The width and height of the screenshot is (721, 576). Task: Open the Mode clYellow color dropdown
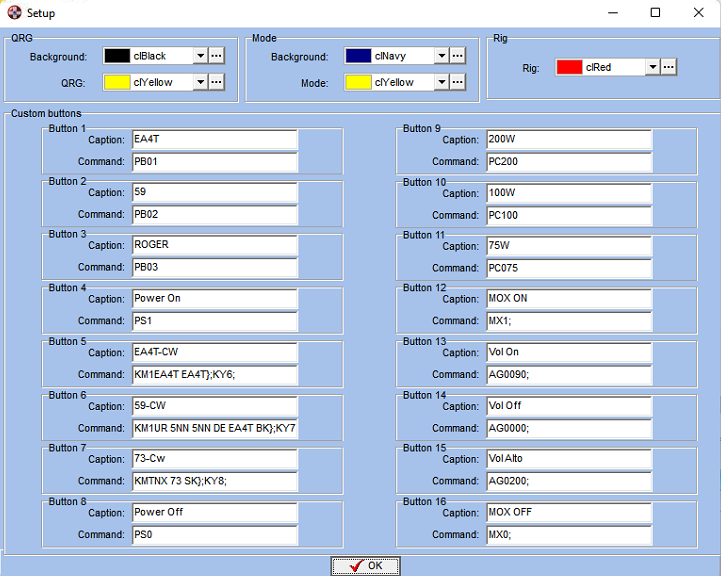tap(441, 82)
